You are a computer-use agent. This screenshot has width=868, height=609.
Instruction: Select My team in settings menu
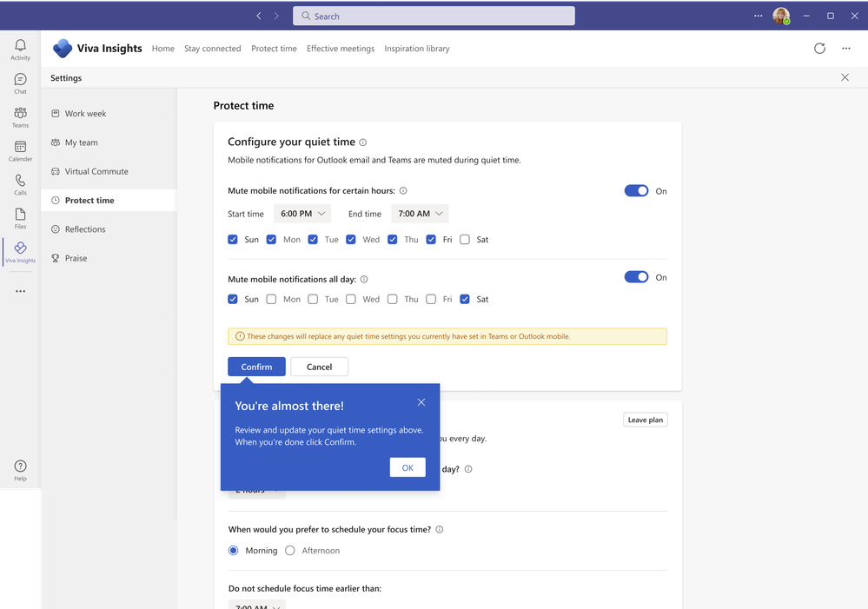coord(109,142)
